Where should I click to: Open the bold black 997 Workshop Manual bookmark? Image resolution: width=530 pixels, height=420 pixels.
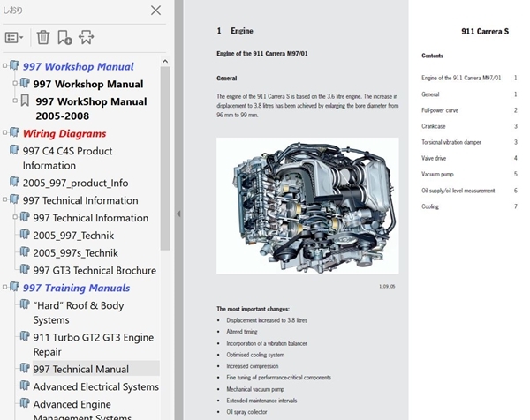click(88, 84)
